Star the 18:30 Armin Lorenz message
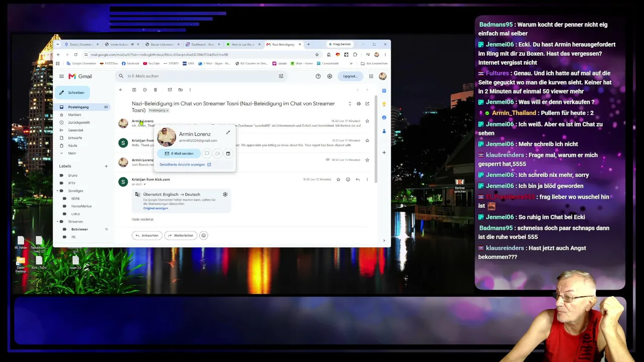The height and width of the screenshot is (362, 644). coord(367,121)
